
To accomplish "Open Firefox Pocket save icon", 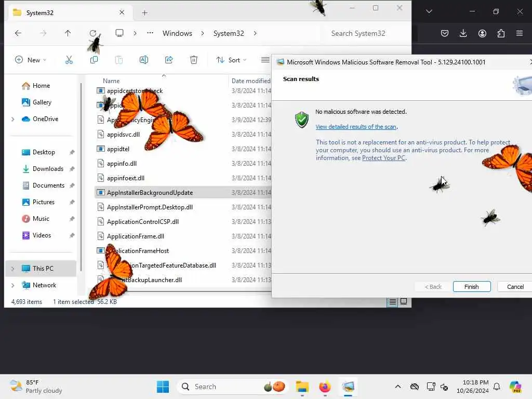I will [x=445, y=33].
